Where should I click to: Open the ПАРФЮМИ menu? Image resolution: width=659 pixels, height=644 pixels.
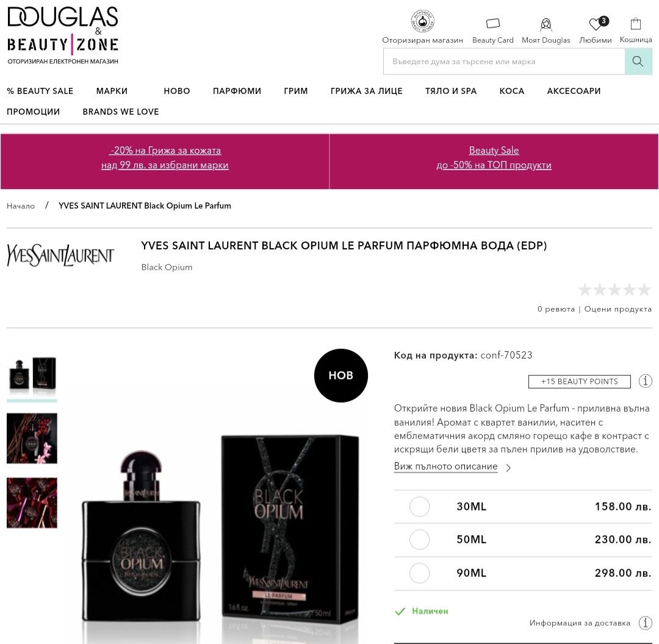[x=237, y=91]
